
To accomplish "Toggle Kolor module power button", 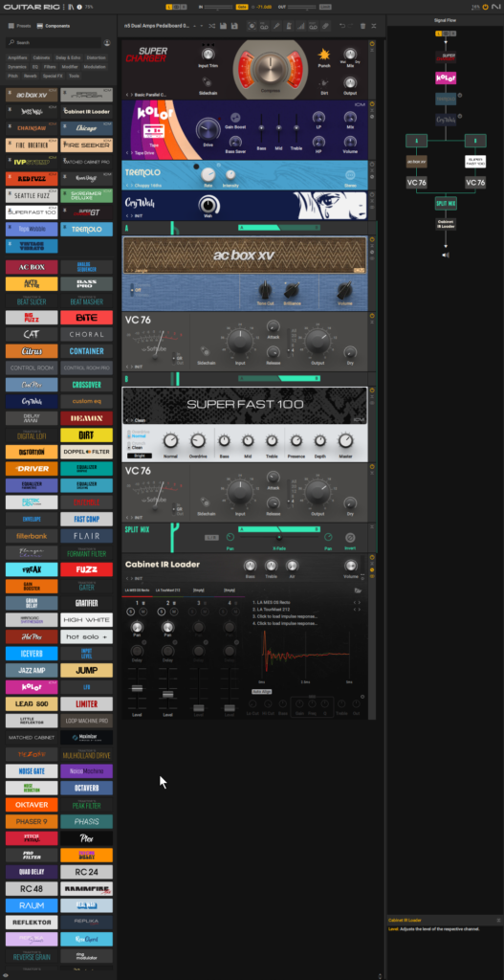I will tap(372, 104).
